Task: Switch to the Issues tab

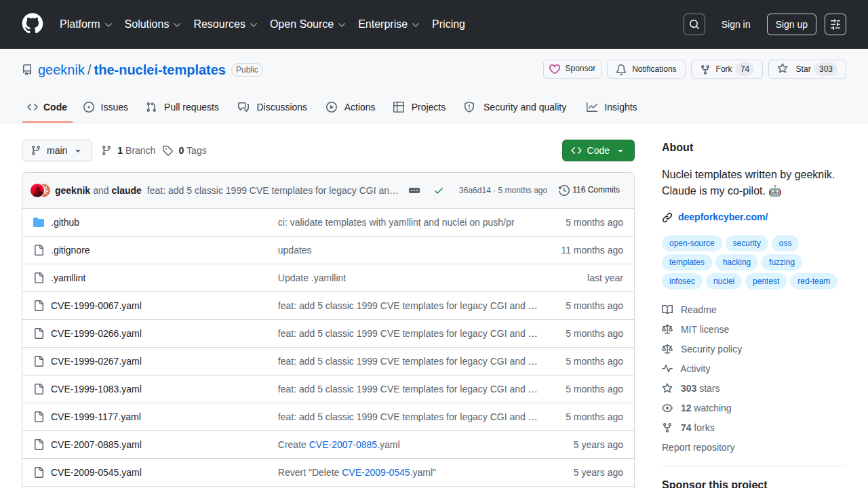Action: (x=106, y=107)
